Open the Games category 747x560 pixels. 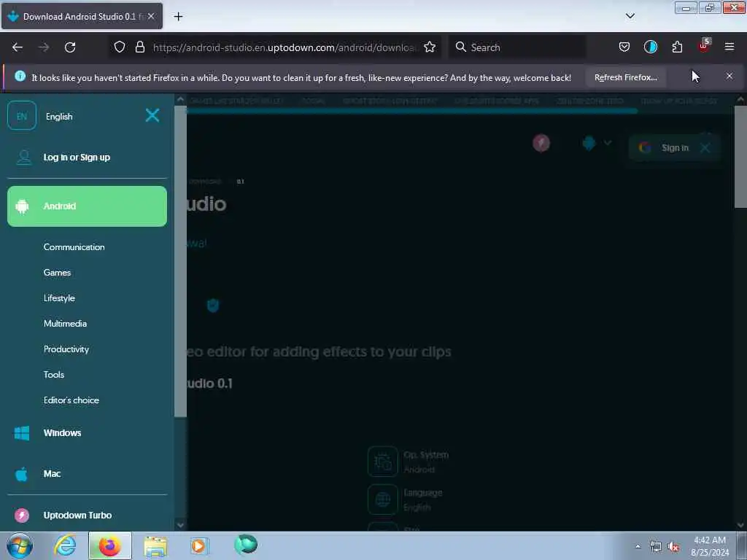pos(57,273)
